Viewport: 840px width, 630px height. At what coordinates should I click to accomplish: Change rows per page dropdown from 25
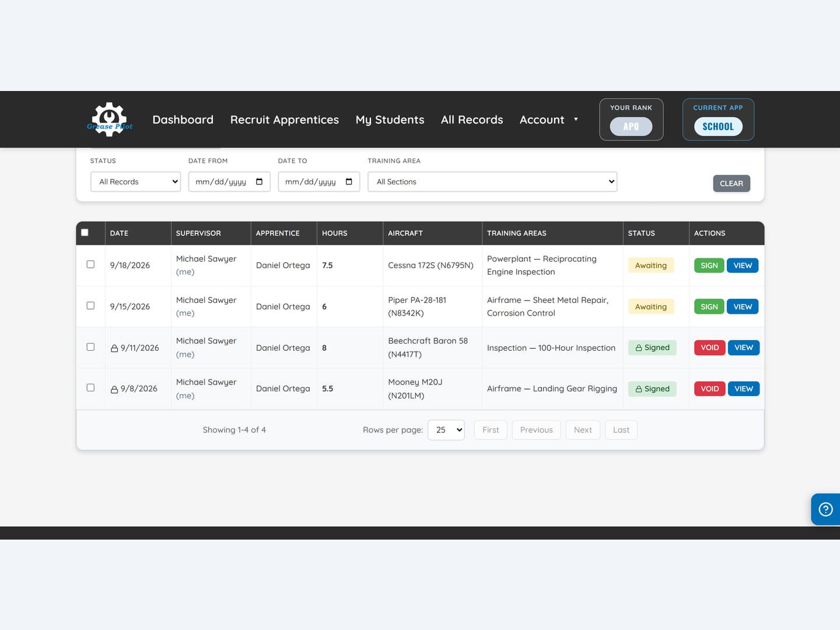(x=446, y=430)
